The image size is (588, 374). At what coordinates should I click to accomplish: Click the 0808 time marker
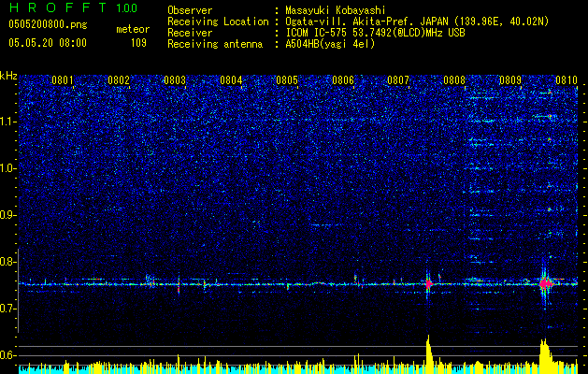pos(454,80)
